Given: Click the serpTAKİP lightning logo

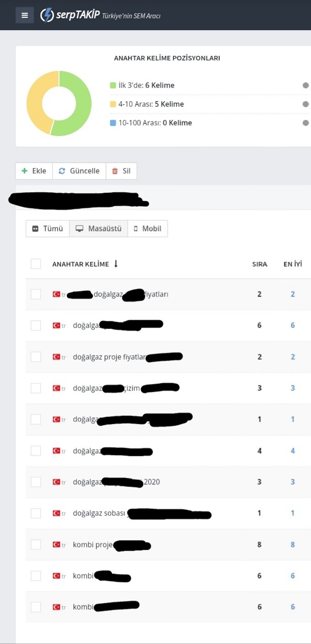Looking at the screenshot, I should click(x=47, y=15).
